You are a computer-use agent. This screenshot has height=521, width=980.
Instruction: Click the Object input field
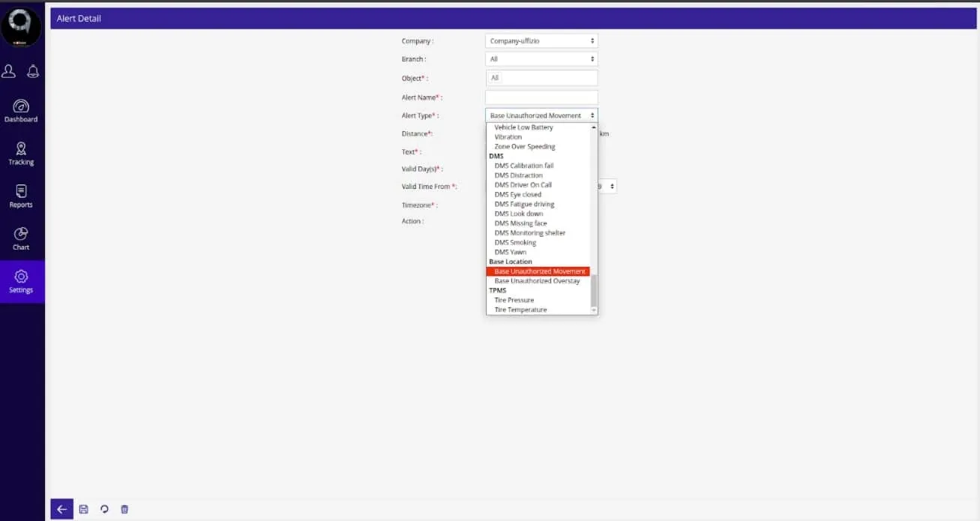(x=541, y=78)
